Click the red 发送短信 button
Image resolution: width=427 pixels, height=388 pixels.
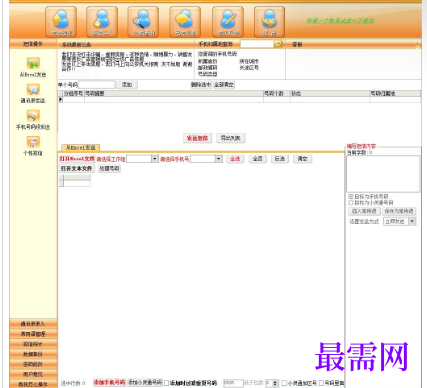197,138
